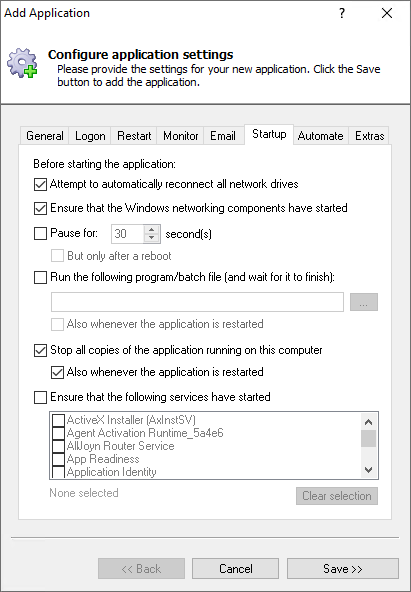Toggle Stop all copies of the application
Image resolution: width=411 pixels, height=592 pixels.
40,350
